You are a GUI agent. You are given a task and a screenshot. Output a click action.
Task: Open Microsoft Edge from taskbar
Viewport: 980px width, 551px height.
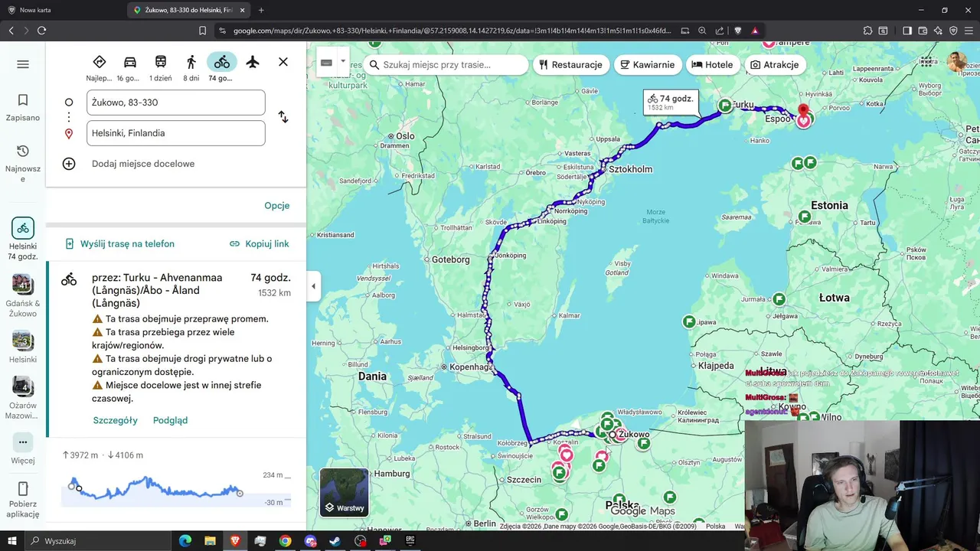185,541
